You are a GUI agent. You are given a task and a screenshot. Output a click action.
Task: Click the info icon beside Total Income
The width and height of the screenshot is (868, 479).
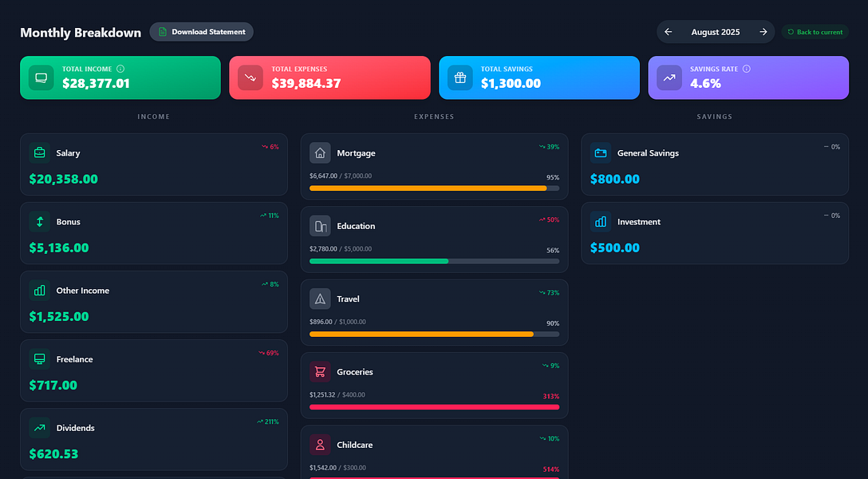tap(120, 69)
